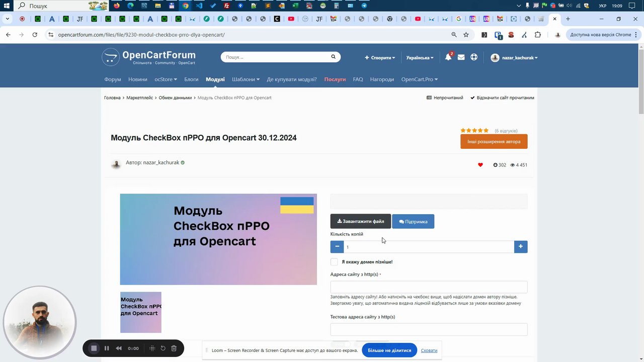Click the 'Маркетплейс' breadcrumb link

[x=139, y=98]
